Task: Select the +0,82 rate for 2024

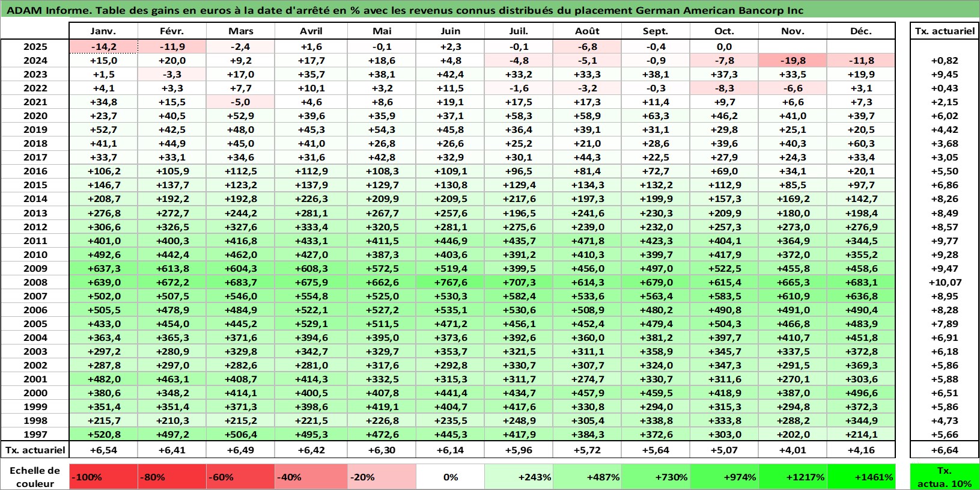Action: [x=945, y=60]
